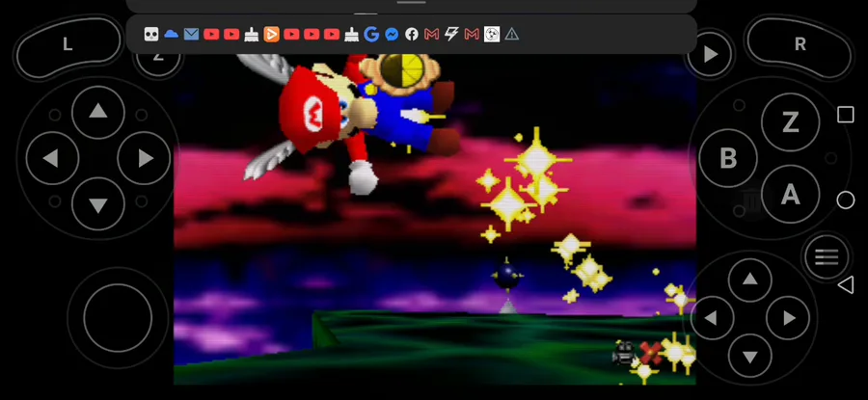
Task: Tap the A action button
Action: (x=790, y=194)
